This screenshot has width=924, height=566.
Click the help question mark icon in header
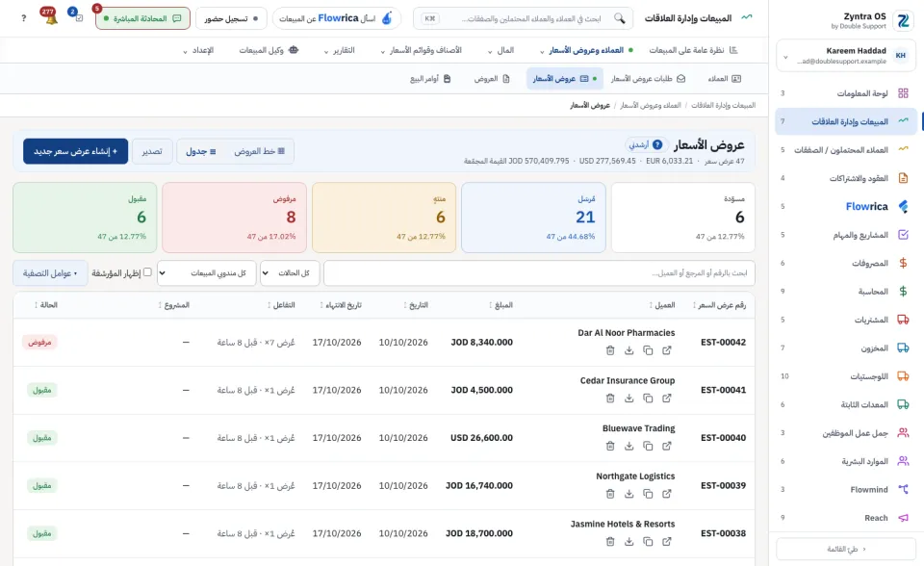[23, 18]
